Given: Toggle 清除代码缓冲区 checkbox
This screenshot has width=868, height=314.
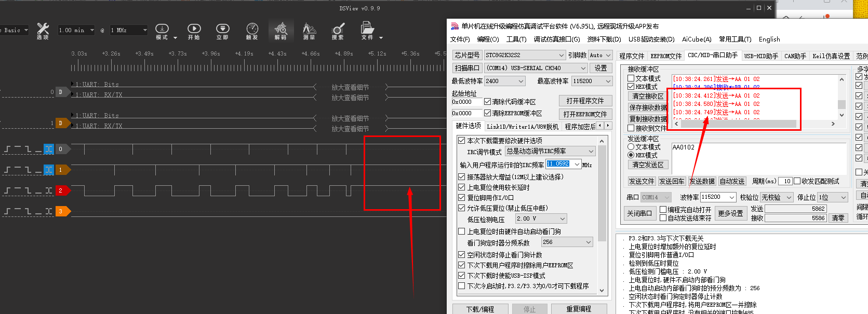Looking at the screenshot, I should point(487,102).
